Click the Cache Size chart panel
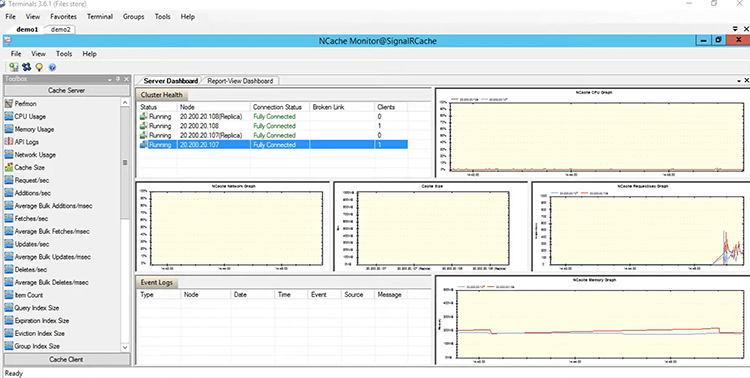 (x=430, y=226)
